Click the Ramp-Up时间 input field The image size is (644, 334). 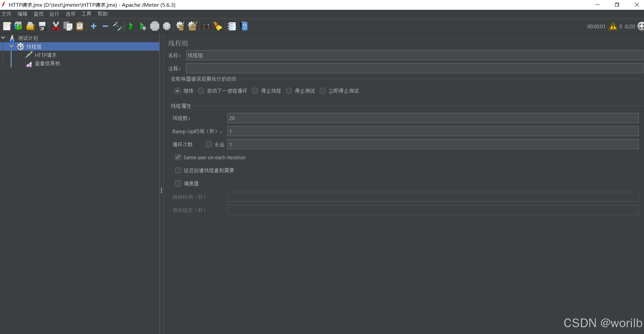[x=433, y=131]
